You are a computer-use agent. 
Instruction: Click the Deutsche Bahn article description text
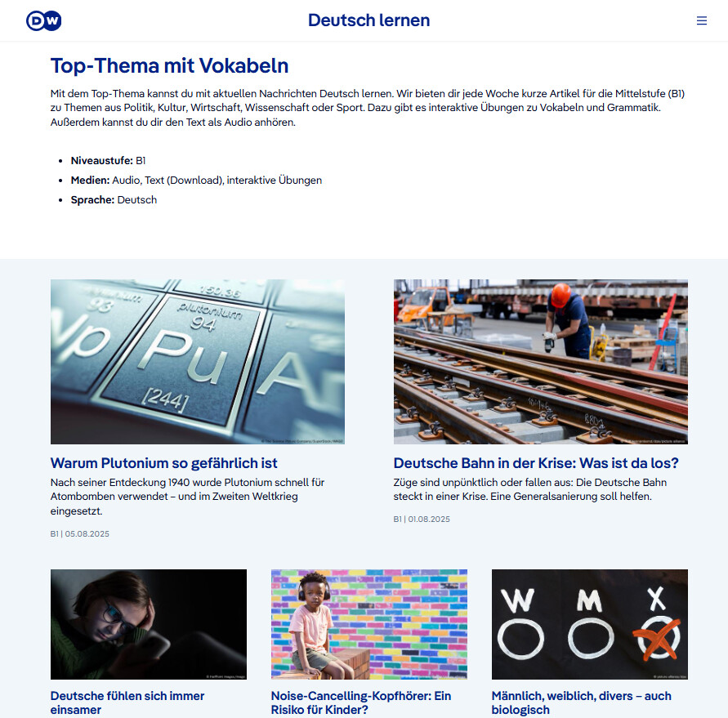(x=530, y=489)
